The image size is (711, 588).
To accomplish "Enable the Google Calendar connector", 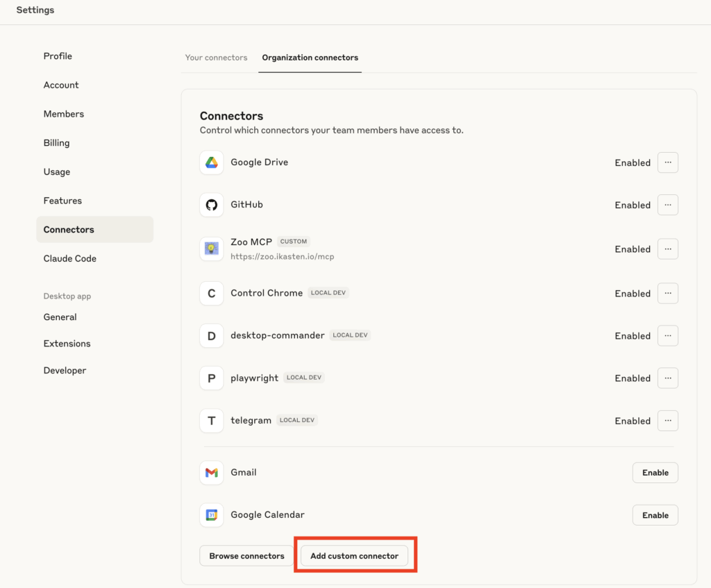I will [655, 515].
